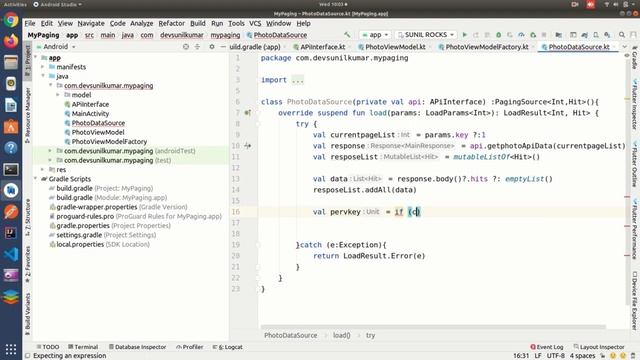The image size is (640, 360).
Task: Toggle the Favorites tool window
Action: (28, 264)
